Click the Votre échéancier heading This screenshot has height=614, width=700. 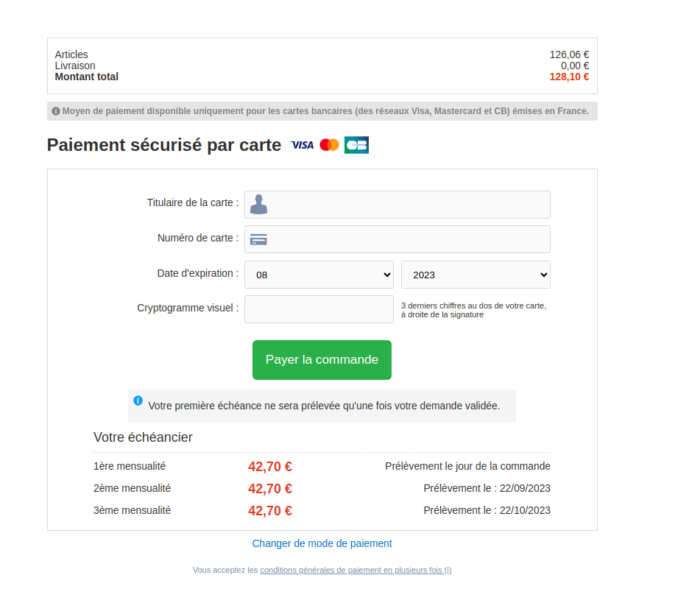coord(143,437)
